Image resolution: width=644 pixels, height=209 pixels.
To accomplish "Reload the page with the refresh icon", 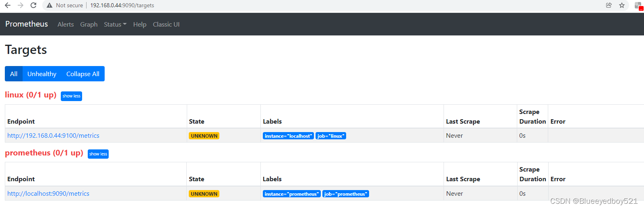I will click(33, 5).
